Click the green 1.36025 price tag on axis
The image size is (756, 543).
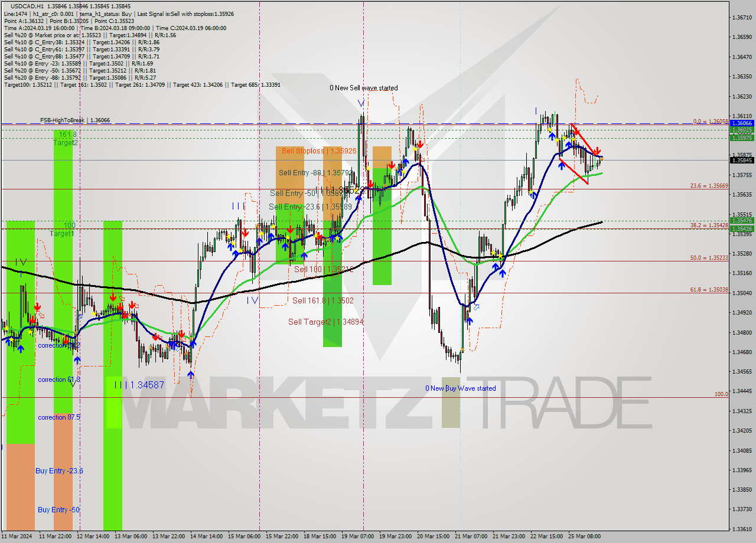742,129
